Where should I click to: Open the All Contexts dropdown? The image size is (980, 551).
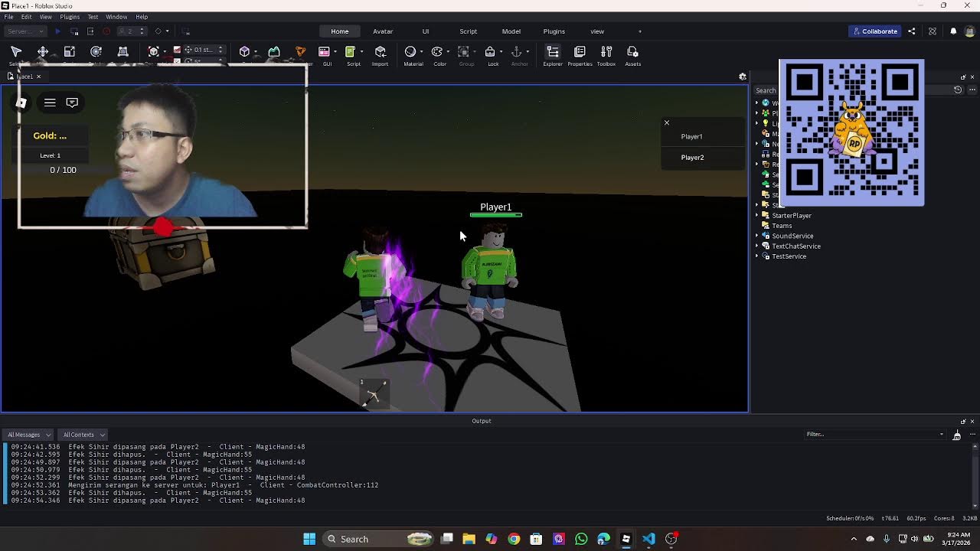(x=83, y=435)
